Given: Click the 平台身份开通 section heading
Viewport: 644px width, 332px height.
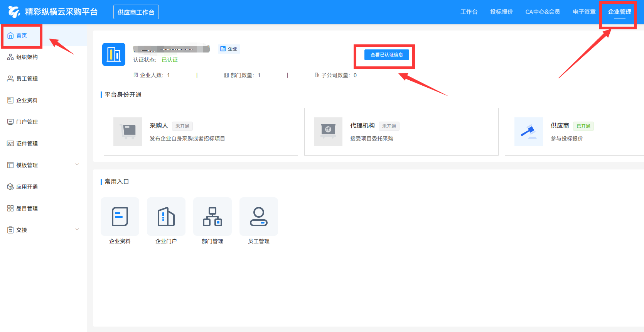Looking at the screenshot, I should coord(123,95).
